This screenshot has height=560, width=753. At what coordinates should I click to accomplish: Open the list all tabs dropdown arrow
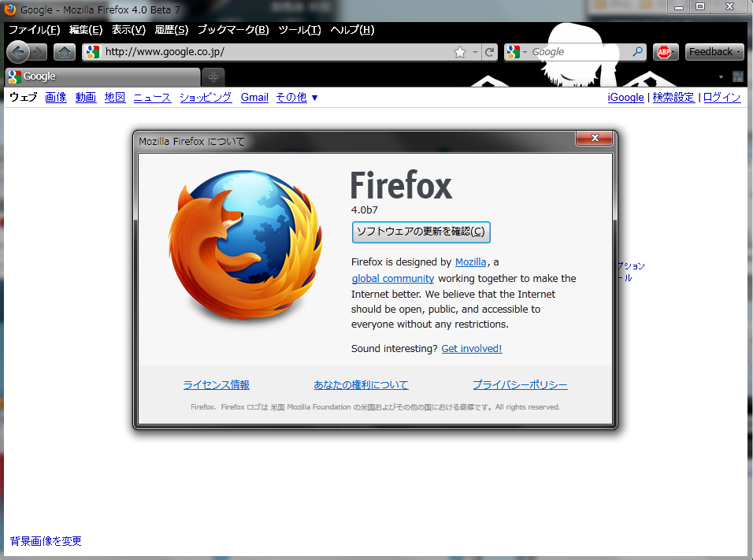[721, 77]
